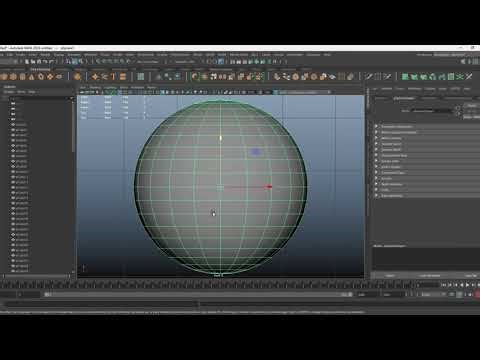Click the Presets button in Attribute Editor
This screenshot has height=360, width=480.
click(473, 111)
